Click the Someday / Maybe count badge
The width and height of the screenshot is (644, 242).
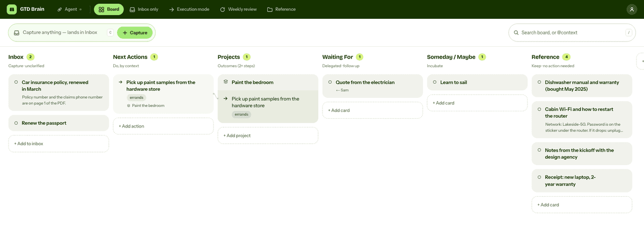point(482,57)
